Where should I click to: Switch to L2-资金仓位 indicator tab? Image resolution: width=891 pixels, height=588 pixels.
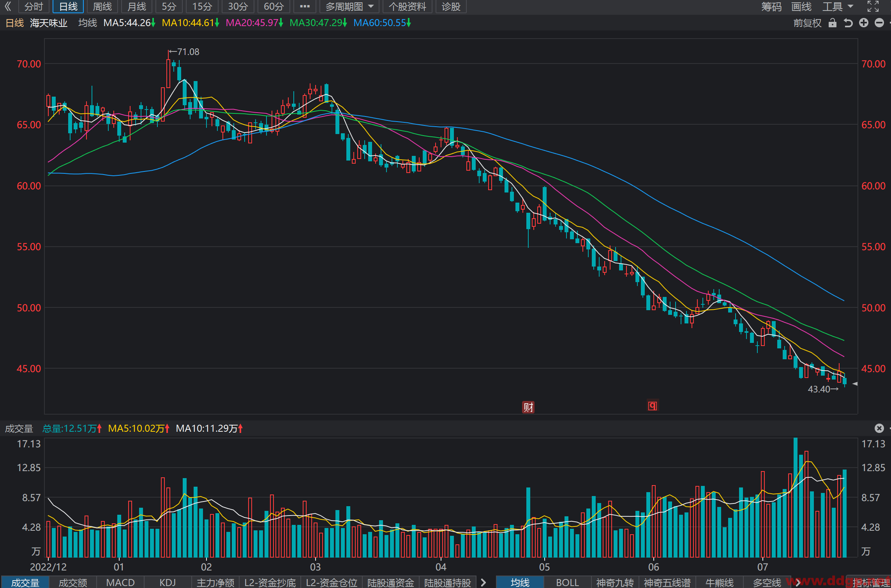click(332, 582)
